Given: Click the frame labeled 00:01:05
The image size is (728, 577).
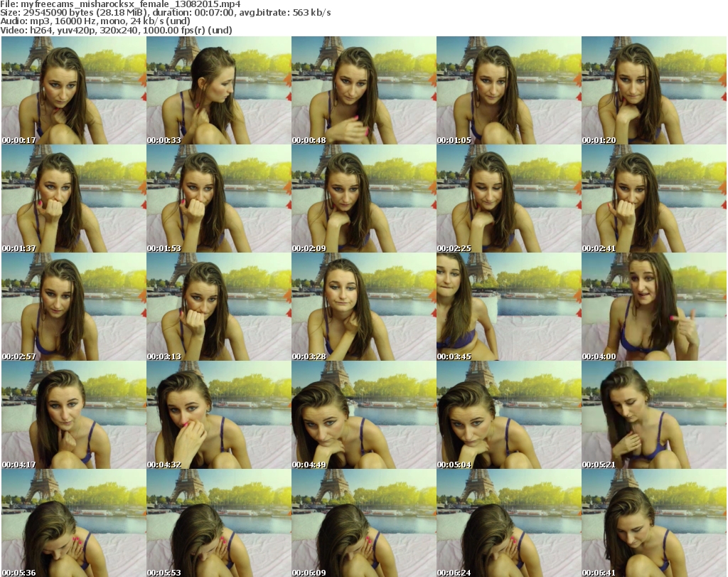Looking at the screenshot, I should coord(508,90).
